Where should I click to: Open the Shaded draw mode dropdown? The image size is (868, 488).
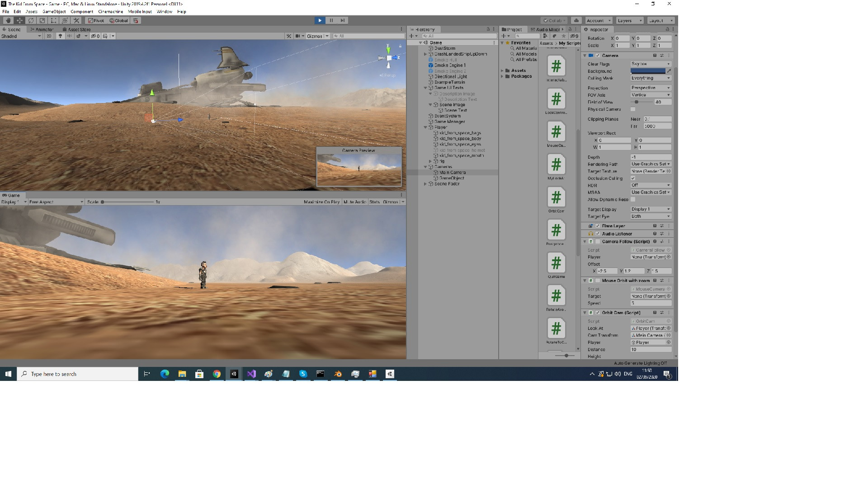tap(21, 36)
